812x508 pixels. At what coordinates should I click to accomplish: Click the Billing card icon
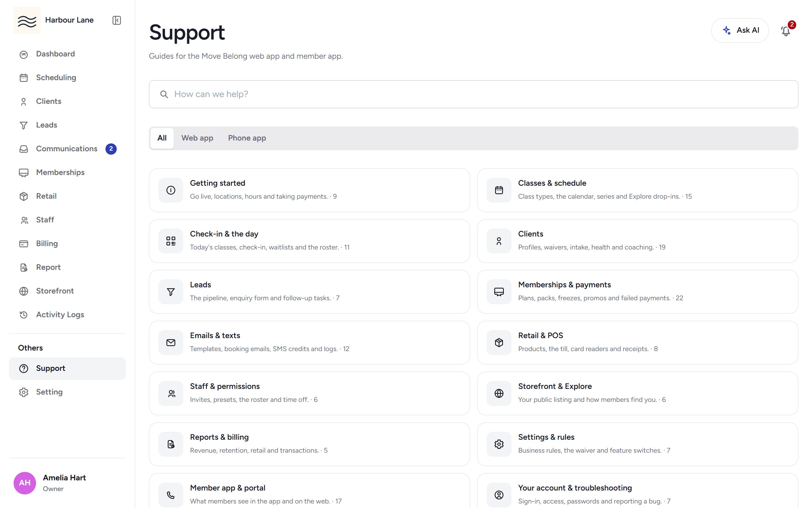[x=23, y=244]
